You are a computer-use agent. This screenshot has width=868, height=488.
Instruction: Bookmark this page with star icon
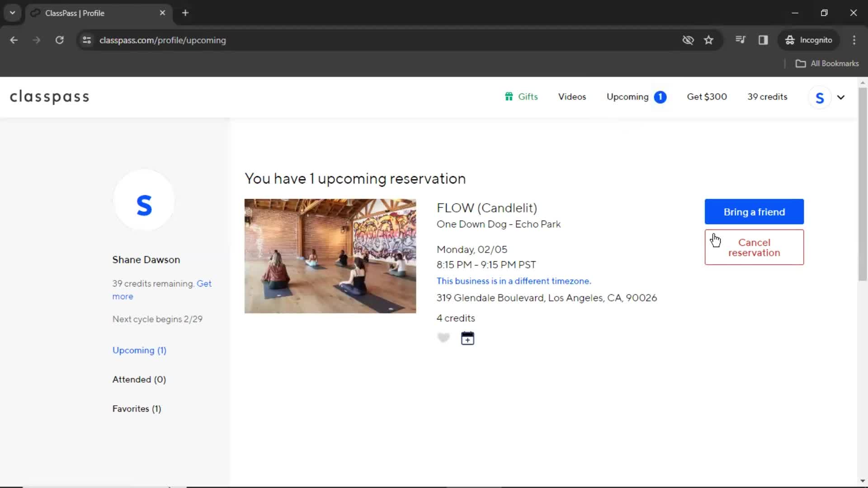[708, 40]
